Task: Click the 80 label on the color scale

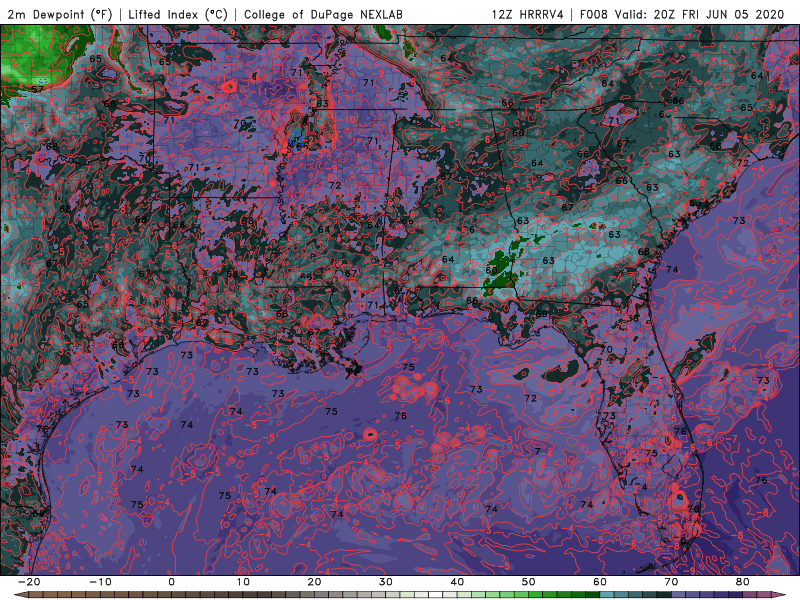Action: [743, 582]
